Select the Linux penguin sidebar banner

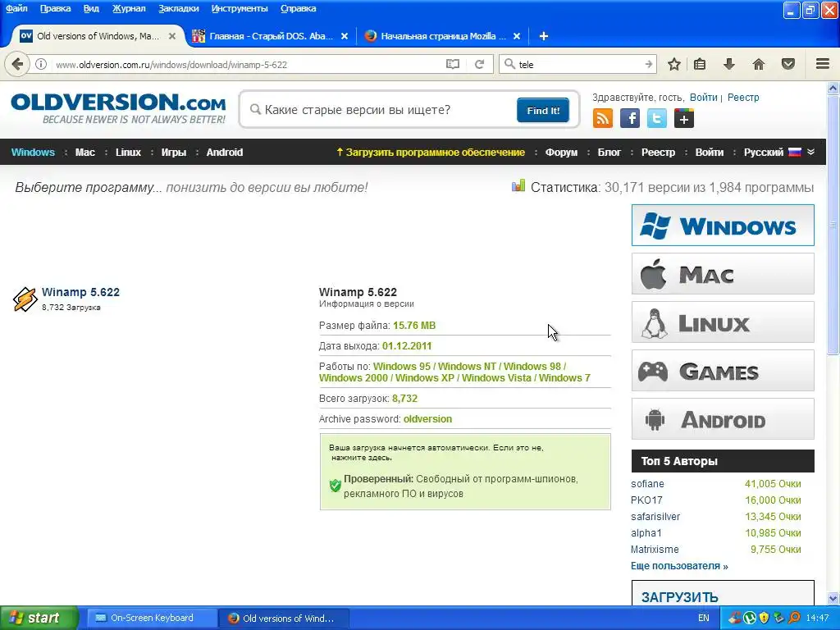click(x=723, y=322)
